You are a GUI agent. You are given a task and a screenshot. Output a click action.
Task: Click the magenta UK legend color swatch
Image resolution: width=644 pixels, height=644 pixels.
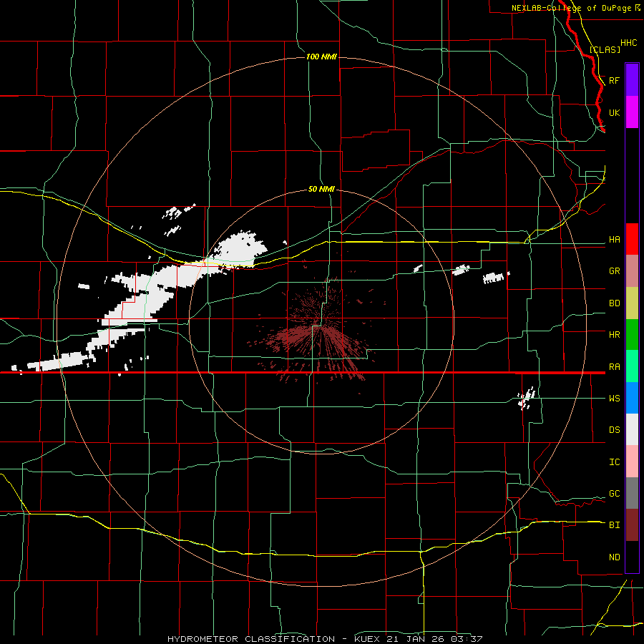[x=632, y=112]
